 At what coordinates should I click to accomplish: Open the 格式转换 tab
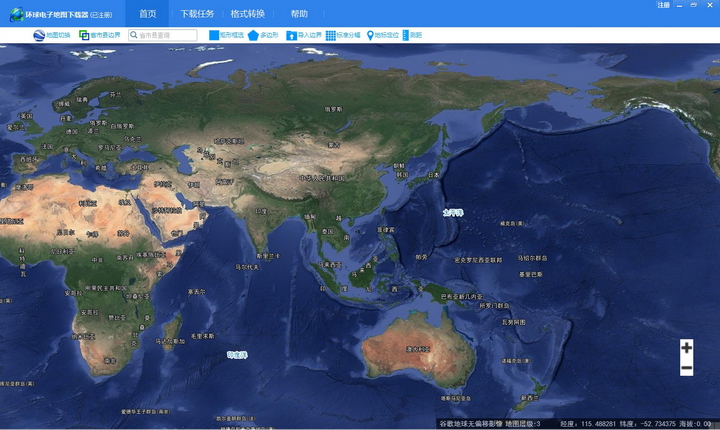tap(248, 14)
